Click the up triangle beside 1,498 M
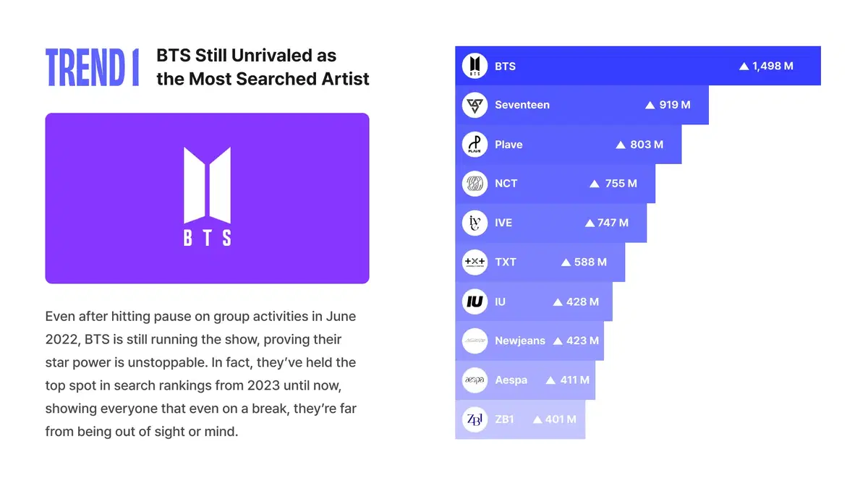The image size is (868, 488). click(x=744, y=66)
